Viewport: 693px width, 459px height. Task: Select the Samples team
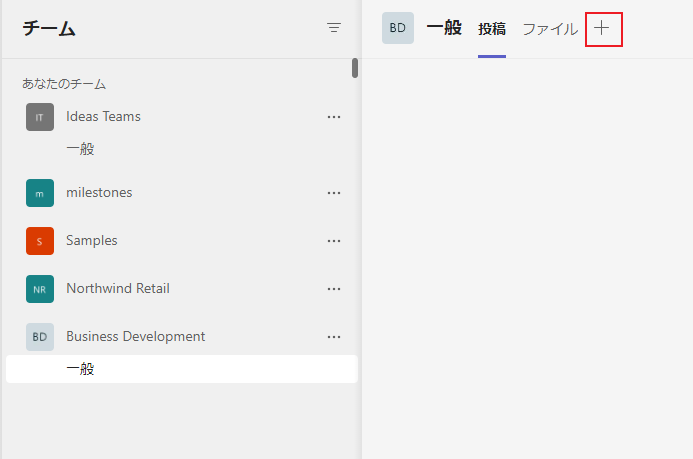coord(91,240)
